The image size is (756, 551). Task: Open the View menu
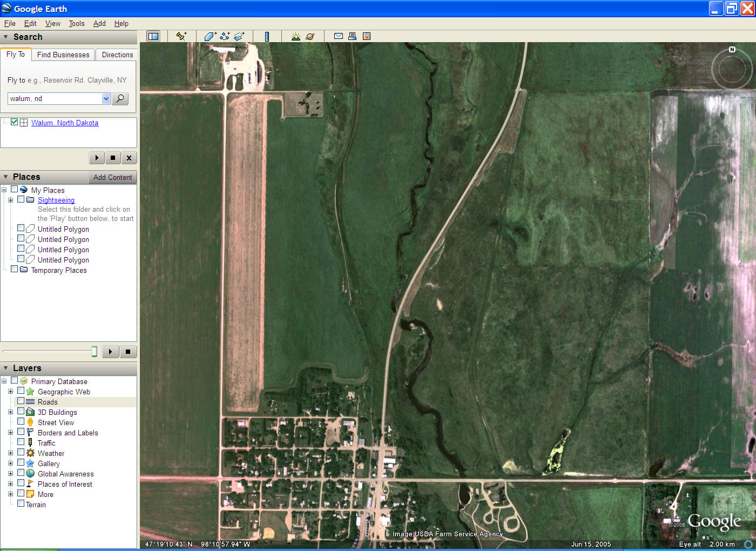tap(53, 24)
